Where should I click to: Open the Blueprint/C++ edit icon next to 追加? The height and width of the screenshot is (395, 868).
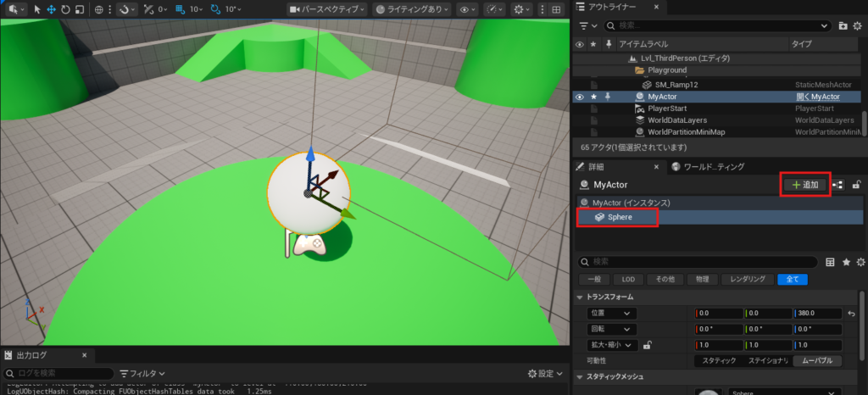(x=839, y=185)
